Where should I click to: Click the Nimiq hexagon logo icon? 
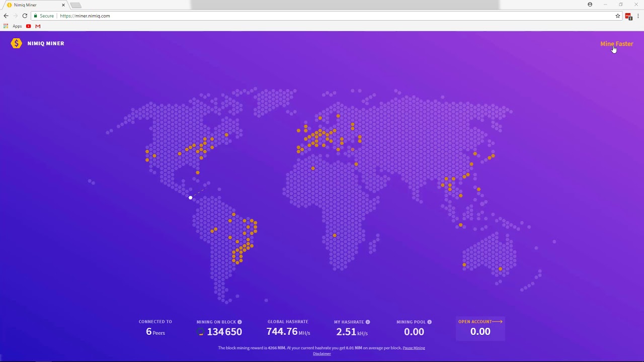coord(17,43)
